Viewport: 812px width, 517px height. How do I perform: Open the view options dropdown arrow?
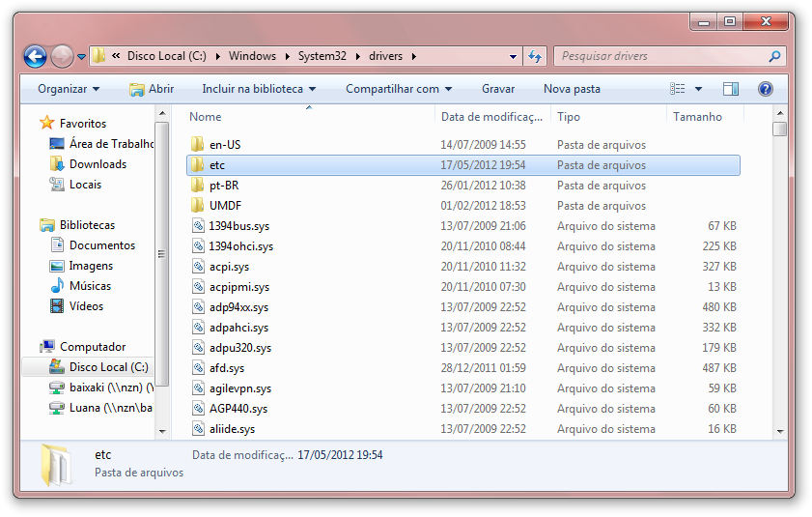698,89
